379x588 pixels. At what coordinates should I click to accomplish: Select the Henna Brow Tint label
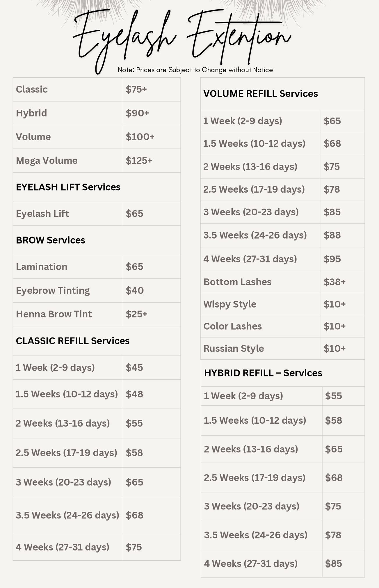point(54,314)
